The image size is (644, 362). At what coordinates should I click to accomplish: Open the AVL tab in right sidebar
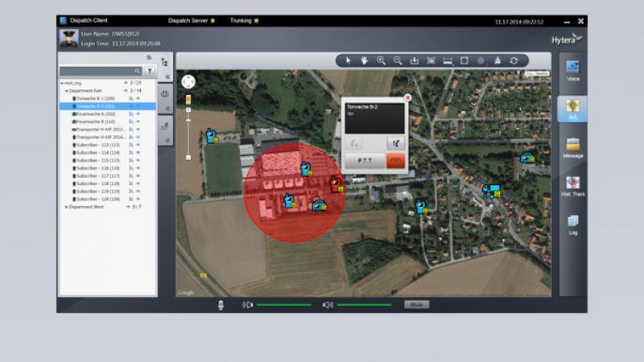click(572, 109)
